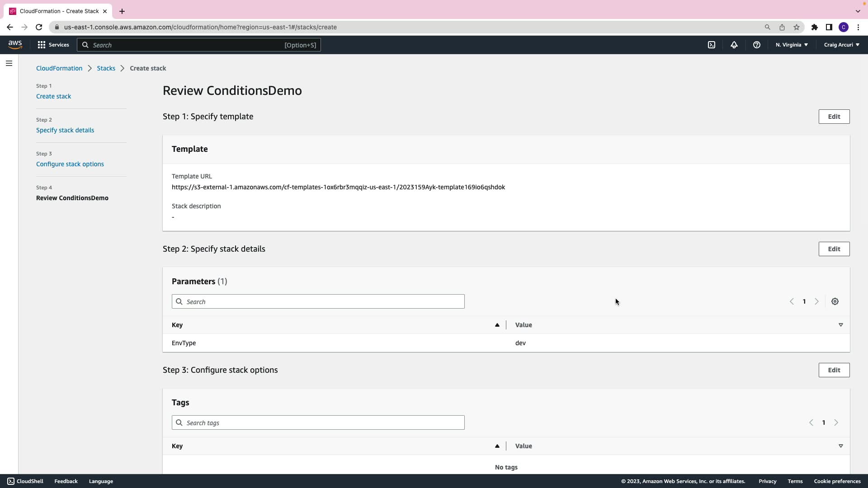The height and width of the screenshot is (488, 868).
Task: Open the notifications bell icon
Action: coord(734,45)
